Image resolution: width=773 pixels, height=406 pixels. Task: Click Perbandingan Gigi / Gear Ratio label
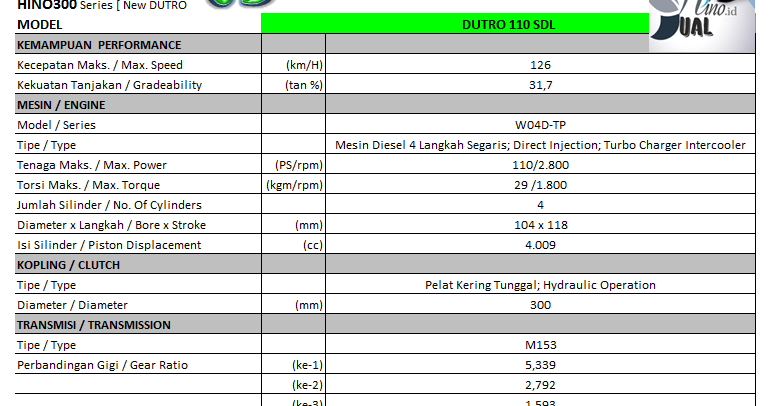point(102,365)
